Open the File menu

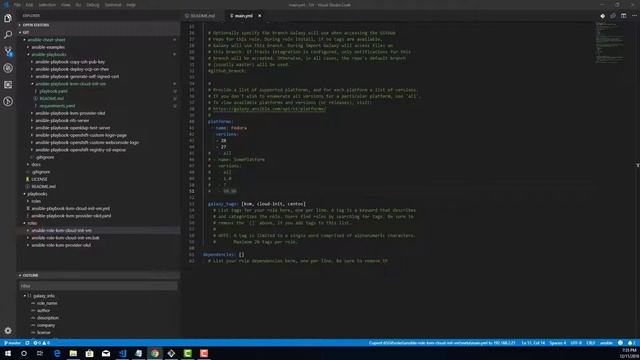(x=17, y=5)
